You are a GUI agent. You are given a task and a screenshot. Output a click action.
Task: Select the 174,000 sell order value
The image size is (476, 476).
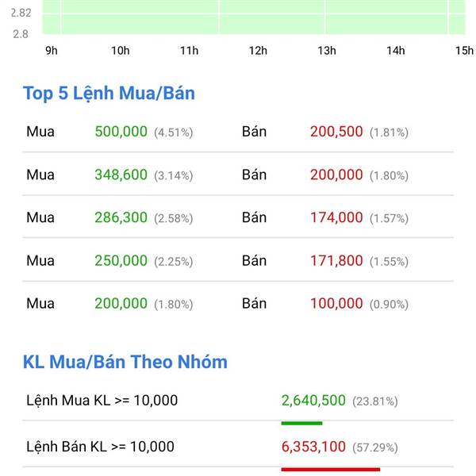coord(336,217)
